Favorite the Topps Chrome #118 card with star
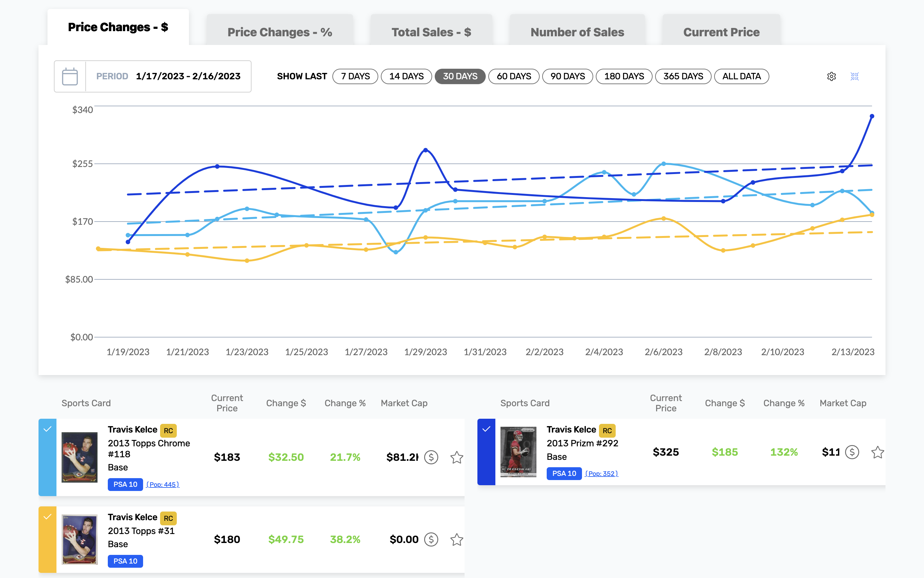 [457, 457]
